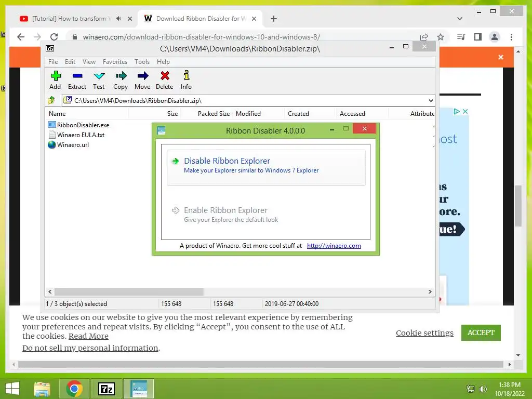Click the green ACCEPT cookies button
The image size is (532, 399).
pos(481,332)
